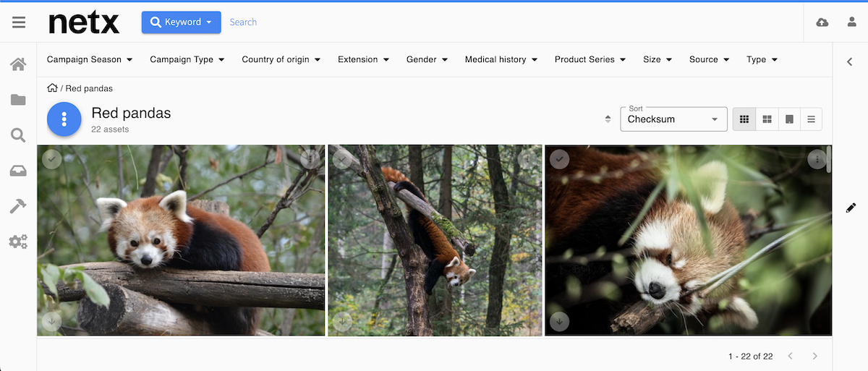
Task: Open the Keyword search type dropdown
Action: [181, 22]
